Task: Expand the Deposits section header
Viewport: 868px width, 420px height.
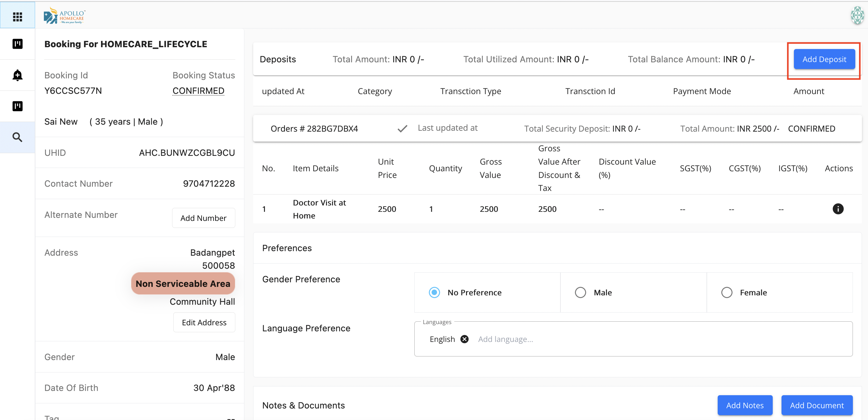Action: (278, 59)
